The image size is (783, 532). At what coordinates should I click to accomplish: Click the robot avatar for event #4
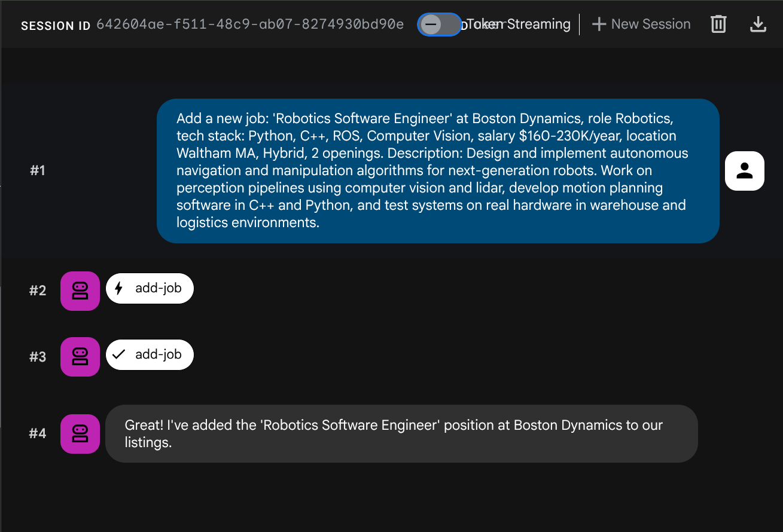(80, 433)
